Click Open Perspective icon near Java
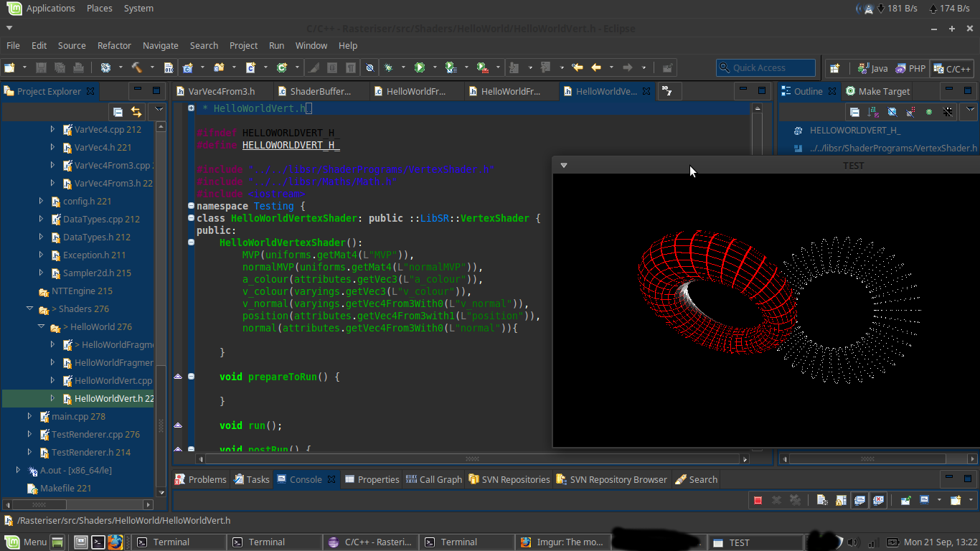The height and width of the screenshot is (551, 980). (x=834, y=69)
